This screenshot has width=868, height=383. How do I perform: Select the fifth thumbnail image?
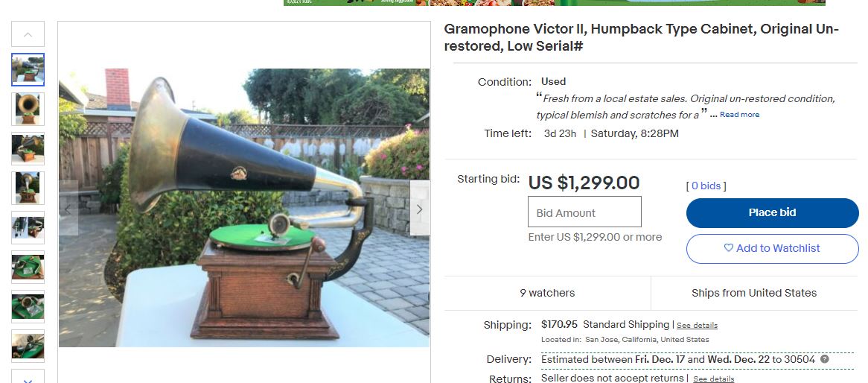pos(28,227)
